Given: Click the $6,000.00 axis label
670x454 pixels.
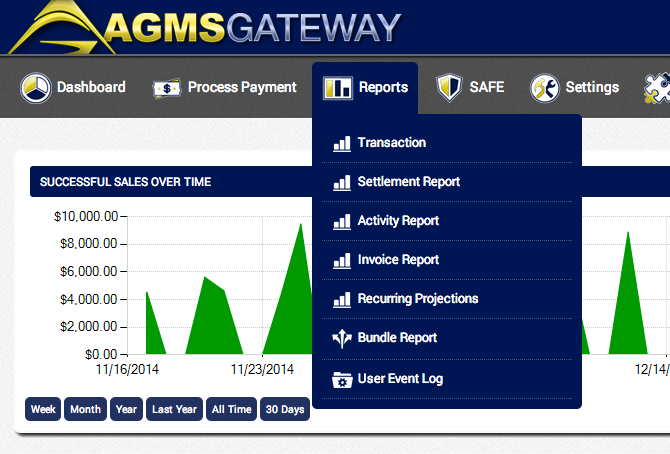Looking at the screenshot, I should coord(89,271).
